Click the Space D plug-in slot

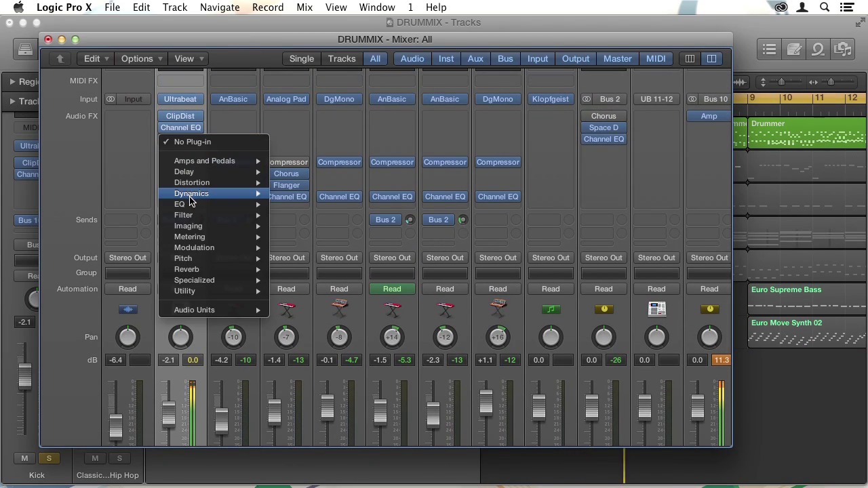(x=604, y=127)
